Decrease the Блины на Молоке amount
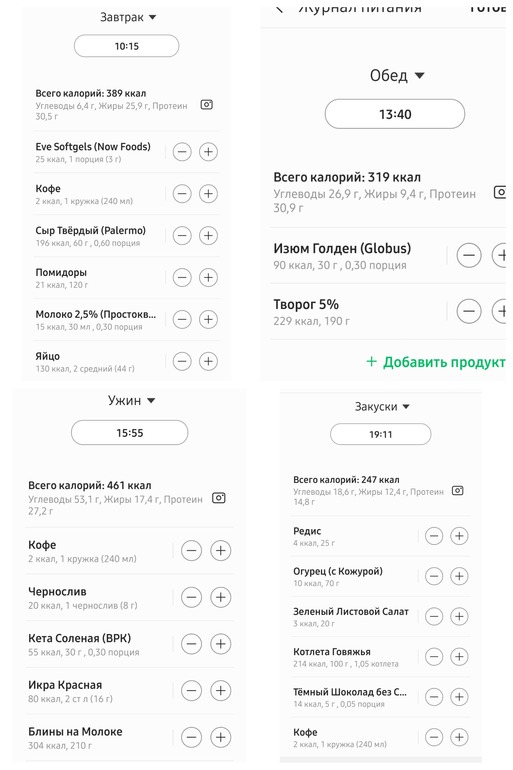Image resolution: width=513 pixels, height=770 pixels. (x=191, y=737)
